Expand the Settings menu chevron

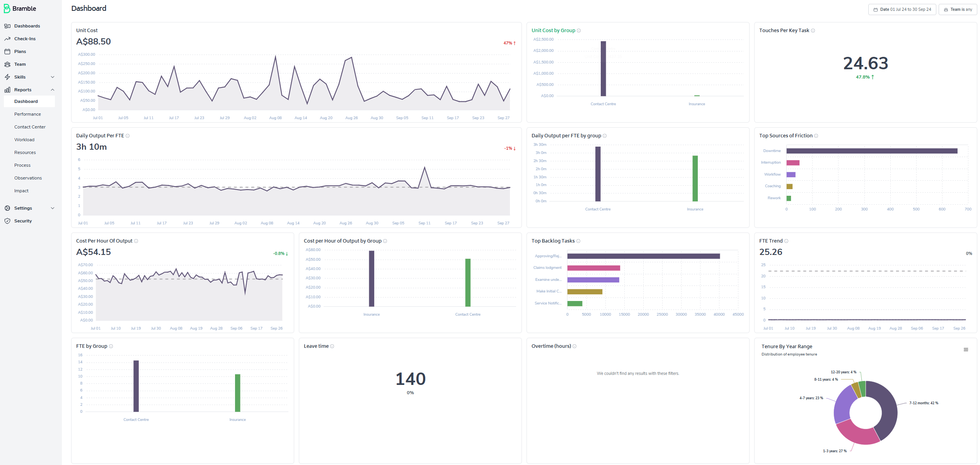click(x=53, y=208)
